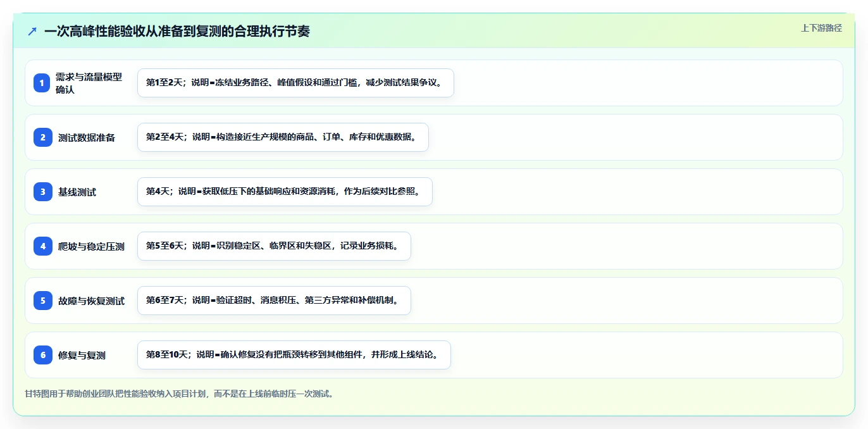This screenshot has width=868, height=429.
Task: Click step number 2 badge
Action: point(43,137)
